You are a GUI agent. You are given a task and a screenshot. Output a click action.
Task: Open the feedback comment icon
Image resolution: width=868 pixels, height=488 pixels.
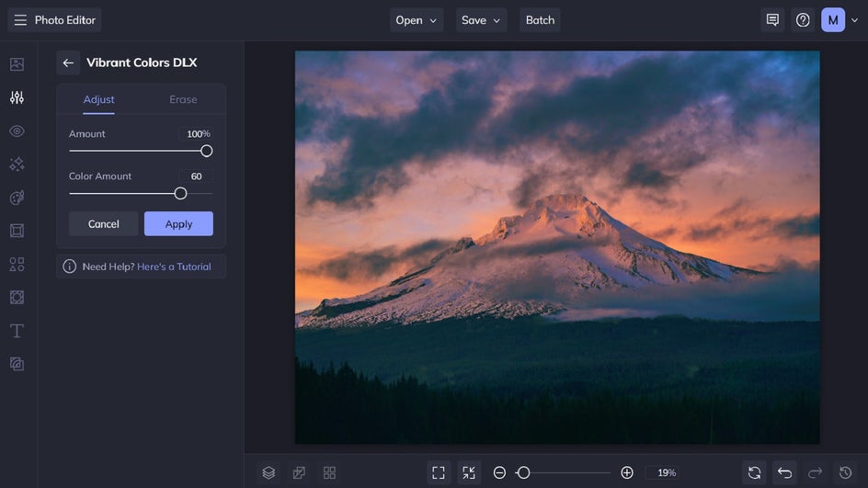(772, 20)
